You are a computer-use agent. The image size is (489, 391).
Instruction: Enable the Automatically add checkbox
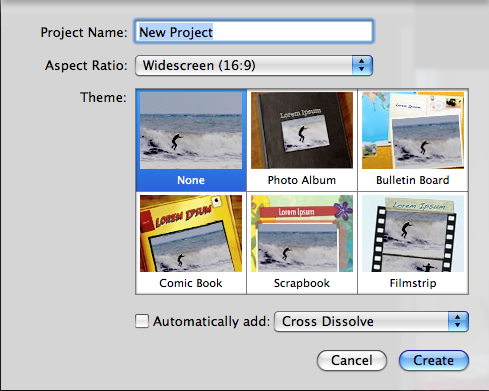pyautogui.click(x=142, y=321)
